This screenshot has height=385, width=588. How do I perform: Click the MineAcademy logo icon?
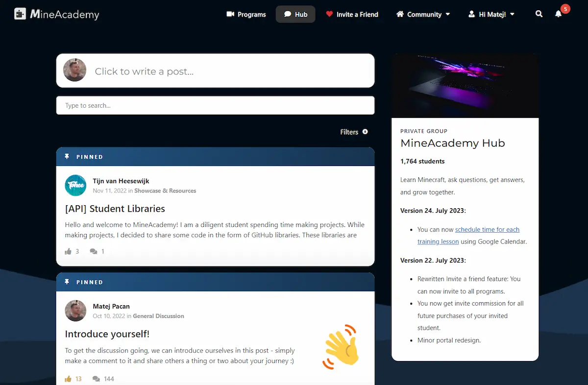click(x=20, y=14)
